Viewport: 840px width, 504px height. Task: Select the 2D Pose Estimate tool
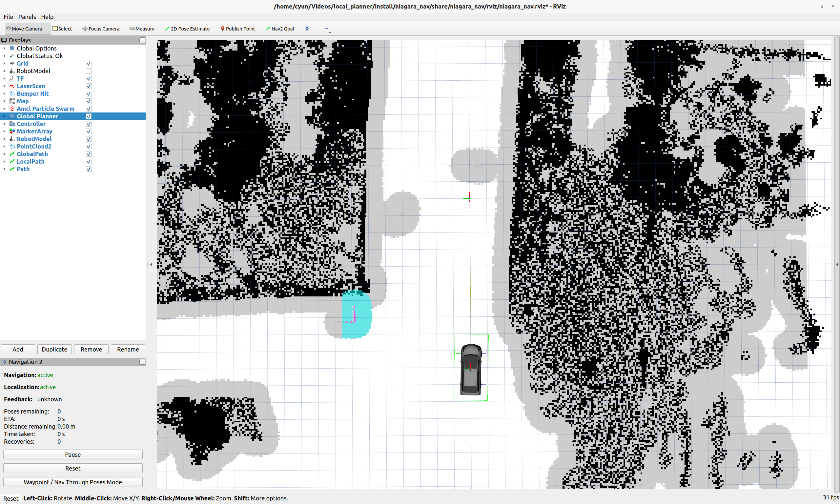[187, 29]
